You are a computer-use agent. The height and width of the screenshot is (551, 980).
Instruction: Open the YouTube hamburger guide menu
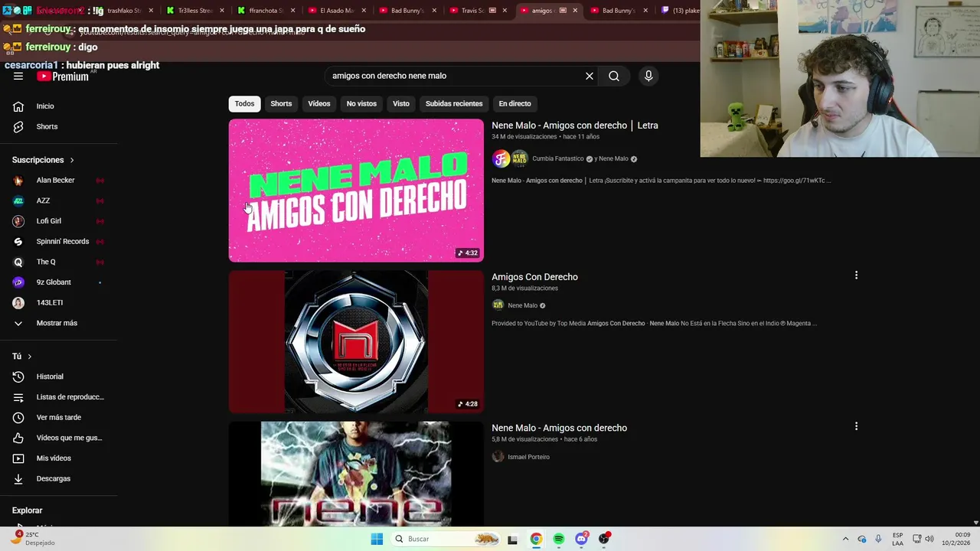click(x=18, y=77)
